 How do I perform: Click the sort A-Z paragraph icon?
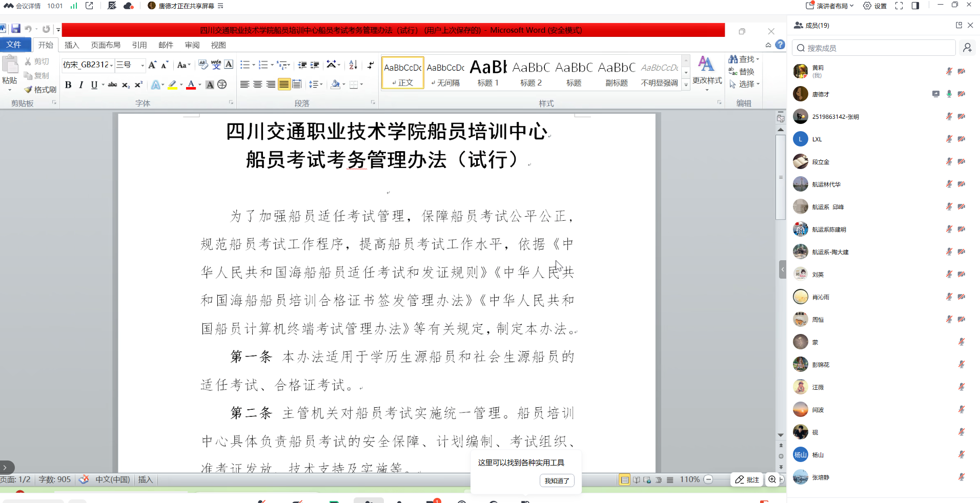353,65
